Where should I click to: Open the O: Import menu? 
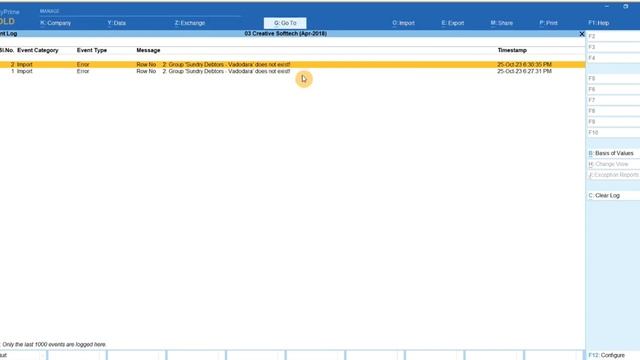pos(403,23)
